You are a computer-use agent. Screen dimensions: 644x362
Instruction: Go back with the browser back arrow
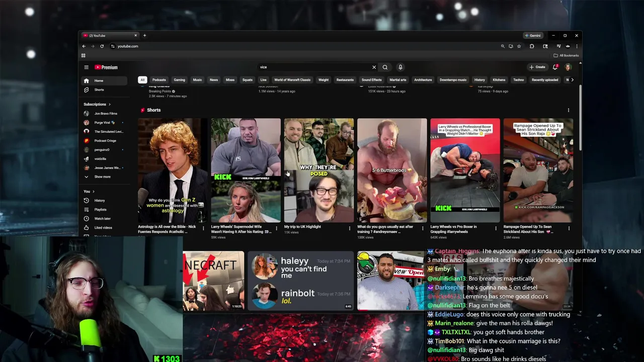[84, 46]
